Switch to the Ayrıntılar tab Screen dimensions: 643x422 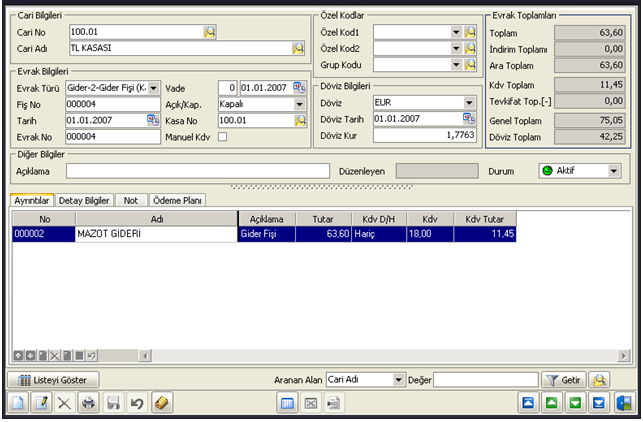32,201
